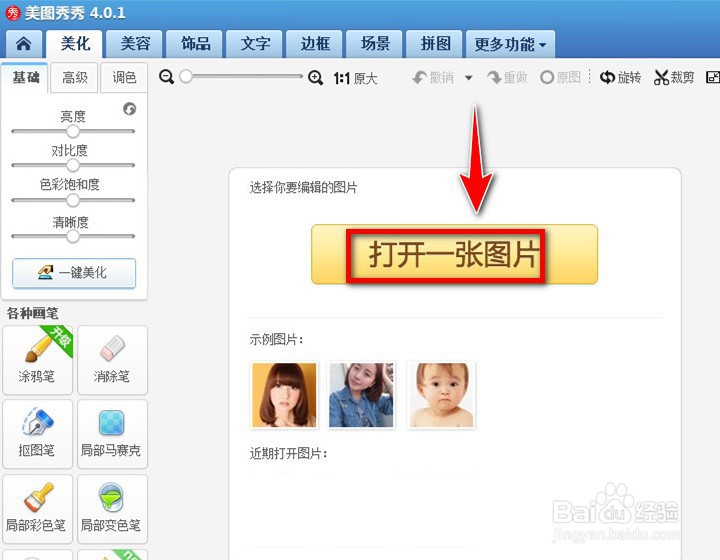This screenshot has width=720, height=560.
Task: Set view to 1:1 原大
Action: click(355, 78)
